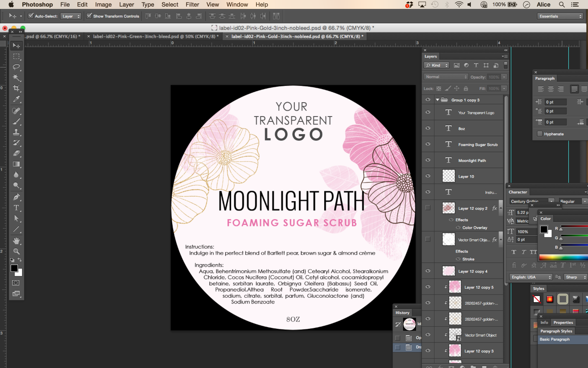Open the Window menu
The height and width of the screenshot is (368, 588).
tap(237, 5)
